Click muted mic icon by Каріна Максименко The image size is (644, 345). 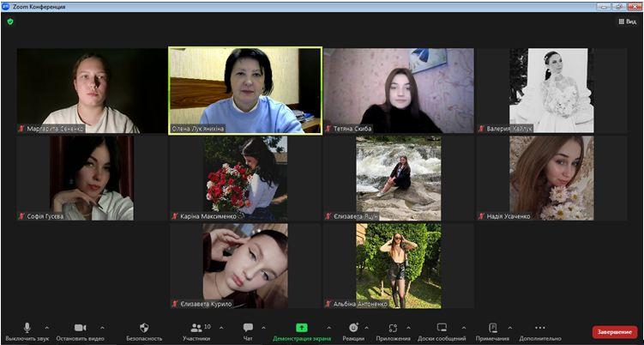coord(175,216)
